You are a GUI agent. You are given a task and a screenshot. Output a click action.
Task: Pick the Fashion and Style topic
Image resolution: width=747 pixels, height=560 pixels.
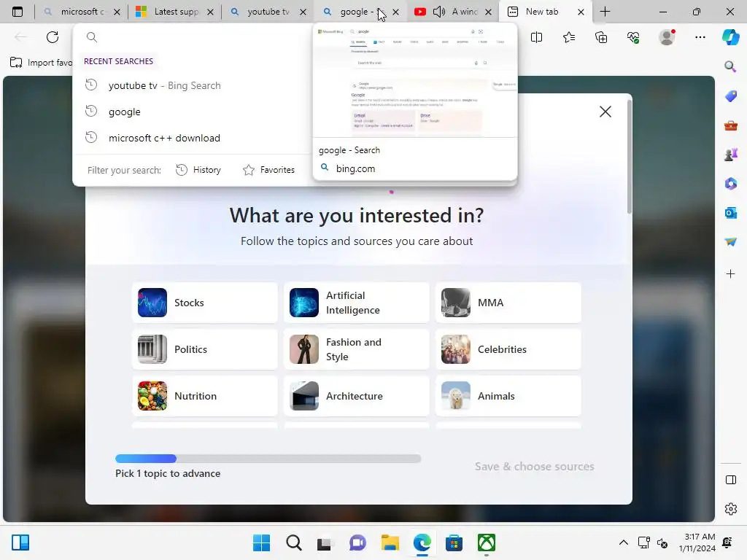pos(356,349)
